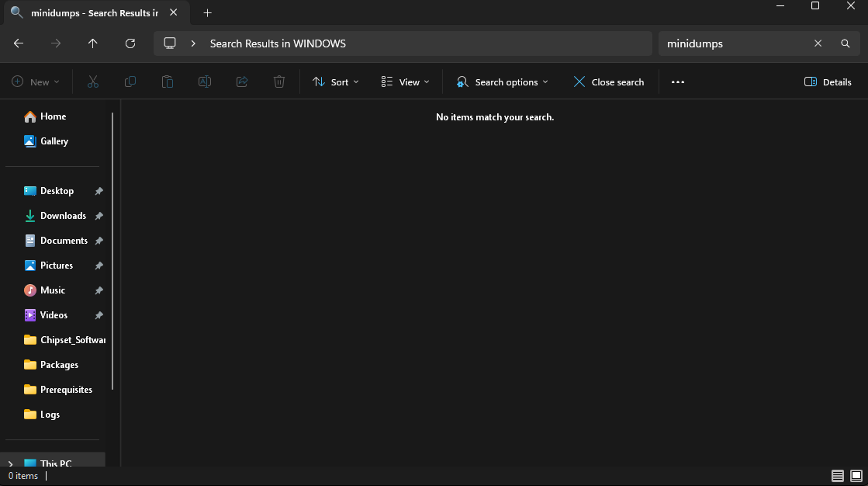Navigate up one folder level
The image size is (868, 486).
(92, 43)
